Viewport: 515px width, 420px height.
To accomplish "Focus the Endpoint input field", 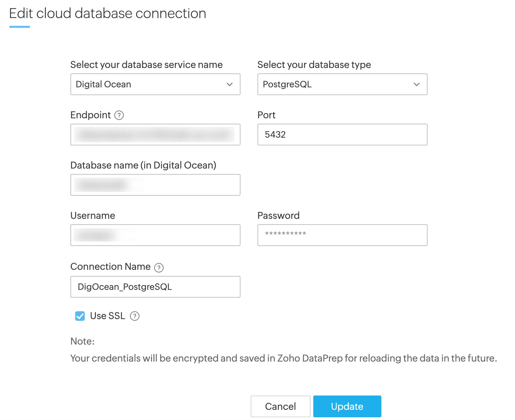I will [155, 135].
